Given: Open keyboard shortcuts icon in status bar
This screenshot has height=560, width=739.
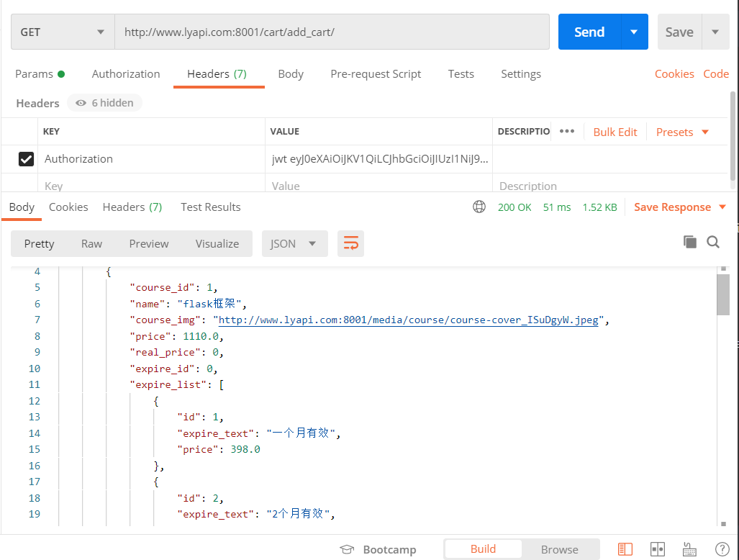Looking at the screenshot, I should pos(689,549).
